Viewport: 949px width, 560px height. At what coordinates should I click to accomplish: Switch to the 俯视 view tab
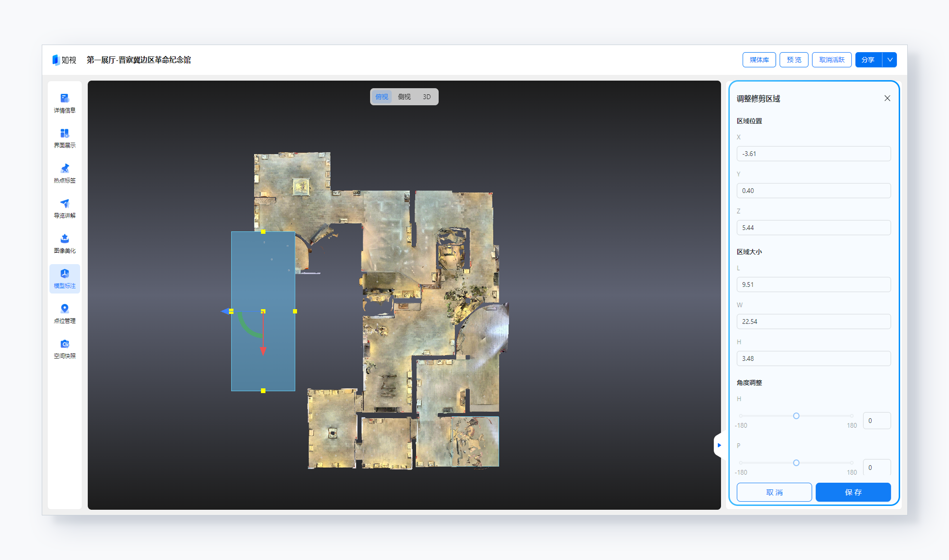(x=381, y=97)
